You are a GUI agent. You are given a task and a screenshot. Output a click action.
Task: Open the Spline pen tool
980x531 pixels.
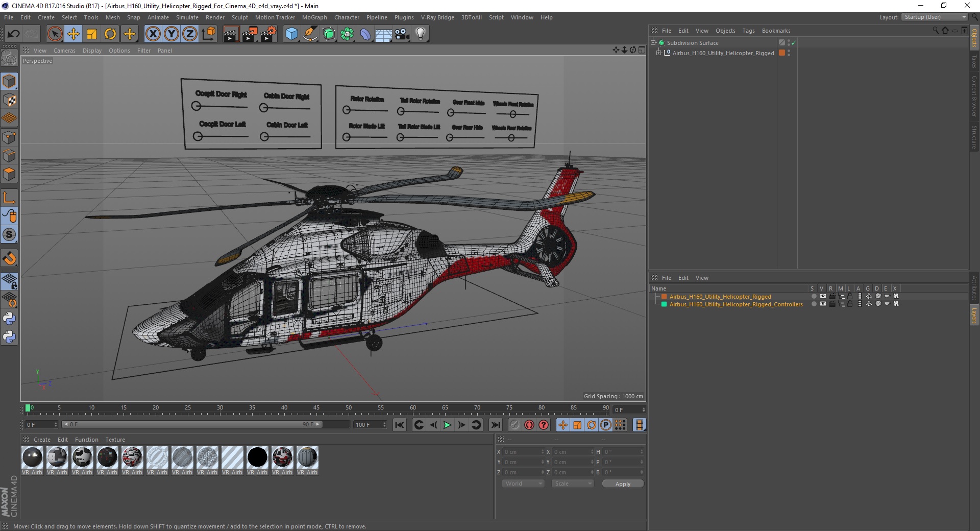[310, 34]
